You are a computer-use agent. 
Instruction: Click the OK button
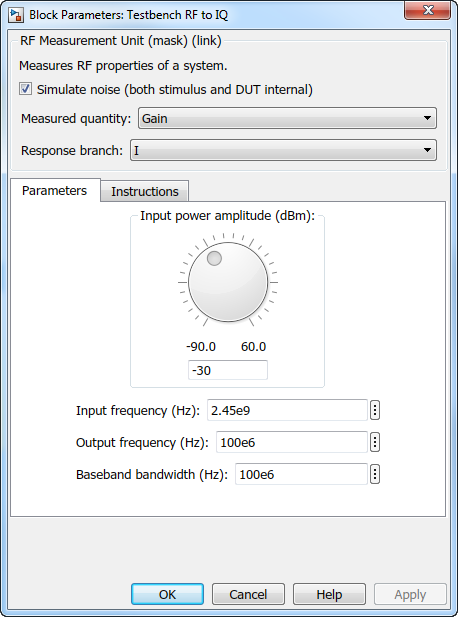(168, 594)
